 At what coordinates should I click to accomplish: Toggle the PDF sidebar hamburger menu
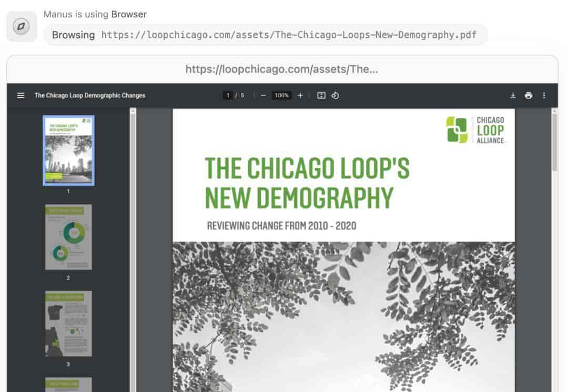pos(21,96)
